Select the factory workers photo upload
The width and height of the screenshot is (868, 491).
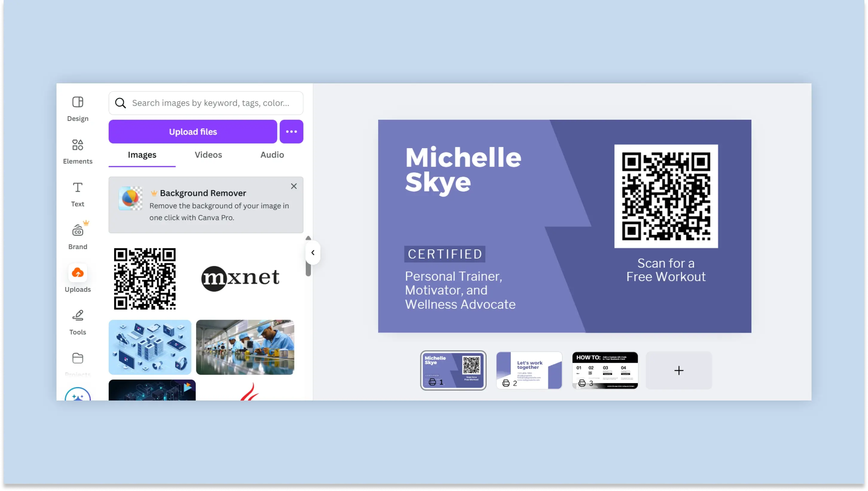tap(245, 347)
